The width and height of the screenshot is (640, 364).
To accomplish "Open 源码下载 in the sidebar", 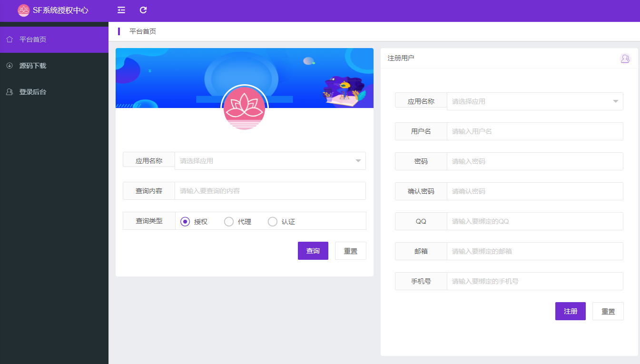I will point(54,66).
